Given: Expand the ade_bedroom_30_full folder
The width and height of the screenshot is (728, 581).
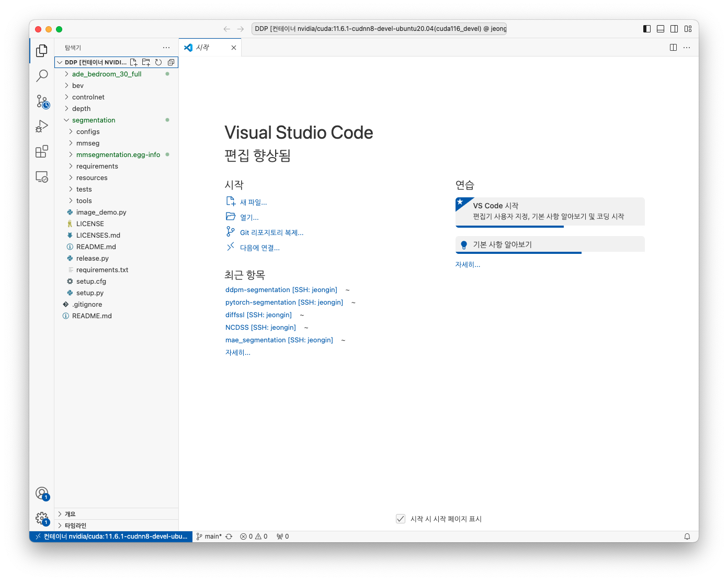Looking at the screenshot, I should tap(116, 74).
